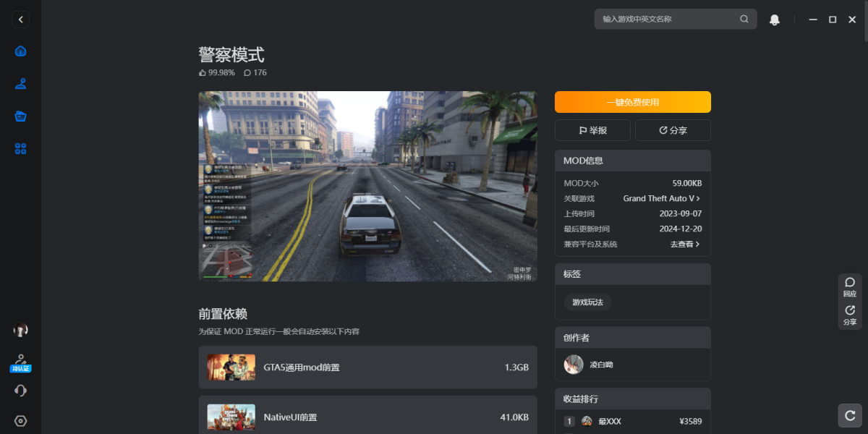Click the back arrow button

tap(20, 20)
